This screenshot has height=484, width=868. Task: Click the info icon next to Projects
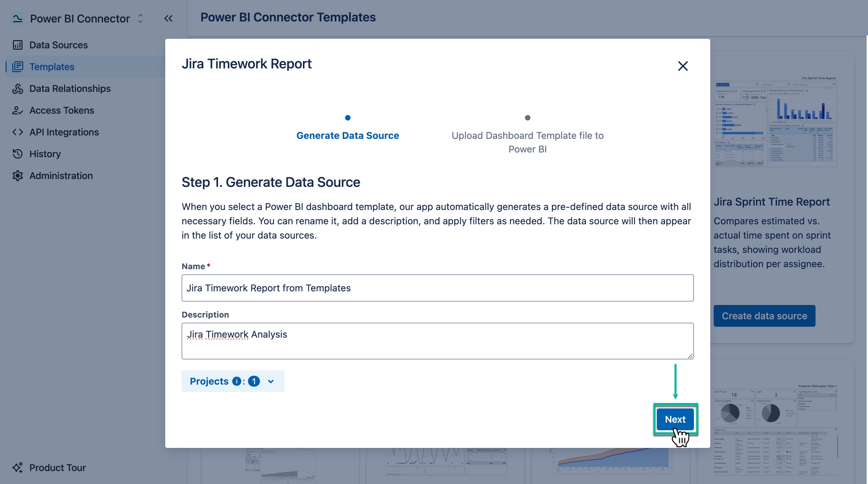click(x=236, y=381)
